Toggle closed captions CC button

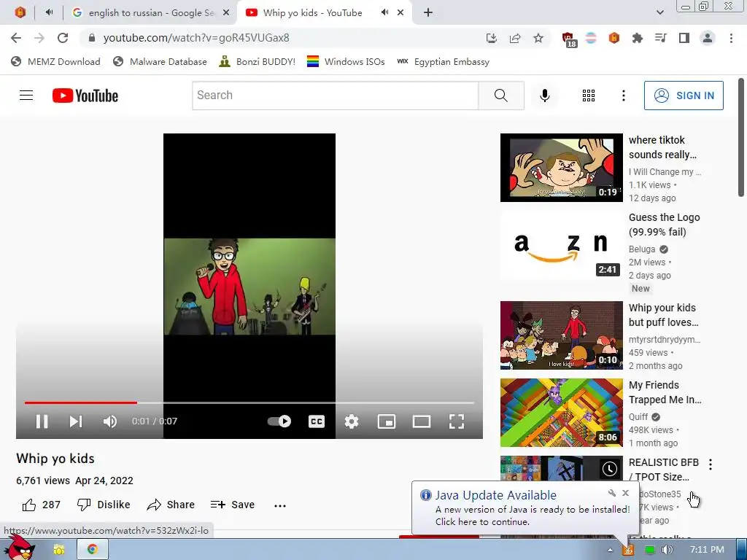317,421
